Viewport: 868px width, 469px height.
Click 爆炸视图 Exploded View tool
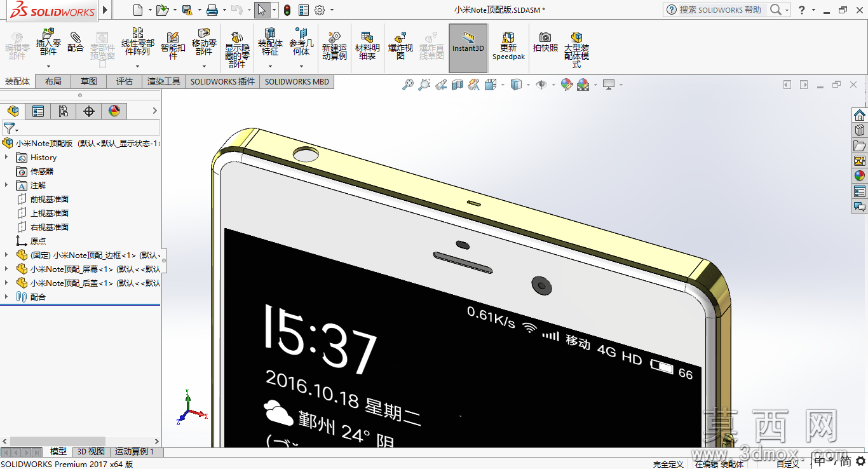pyautogui.click(x=400, y=46)
